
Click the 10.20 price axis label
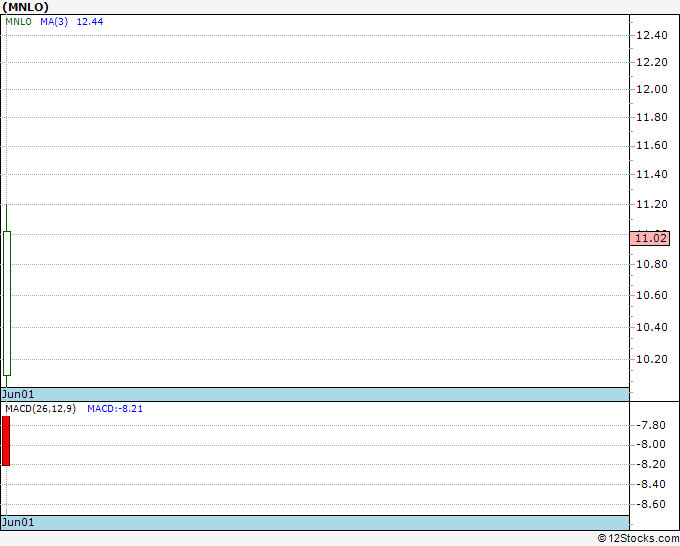pos(652,359)
